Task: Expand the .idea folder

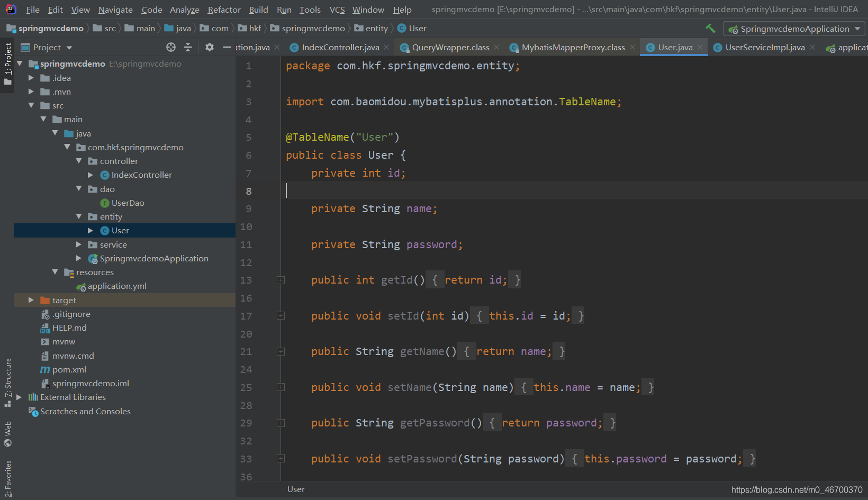Action: (x=31, y=78)
